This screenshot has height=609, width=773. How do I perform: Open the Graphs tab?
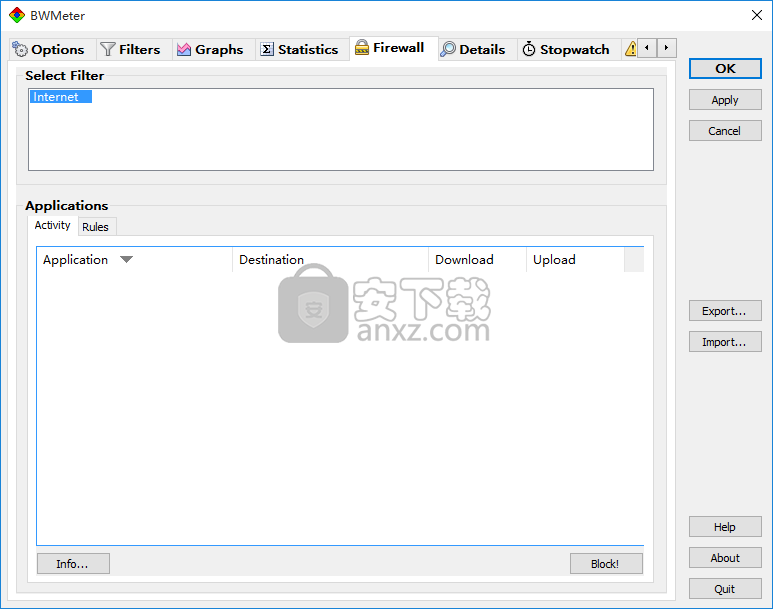coord(211,49)
